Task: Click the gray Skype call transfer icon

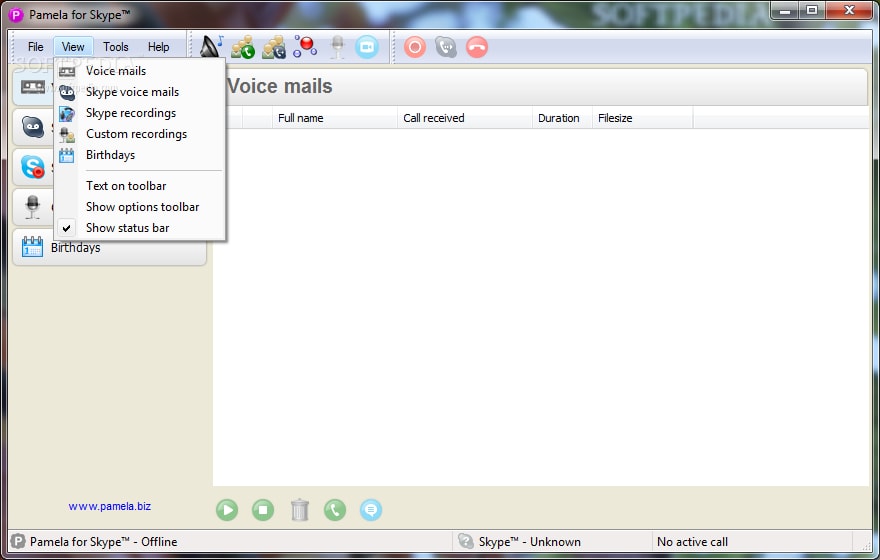Action: click(x=446, y=47)
